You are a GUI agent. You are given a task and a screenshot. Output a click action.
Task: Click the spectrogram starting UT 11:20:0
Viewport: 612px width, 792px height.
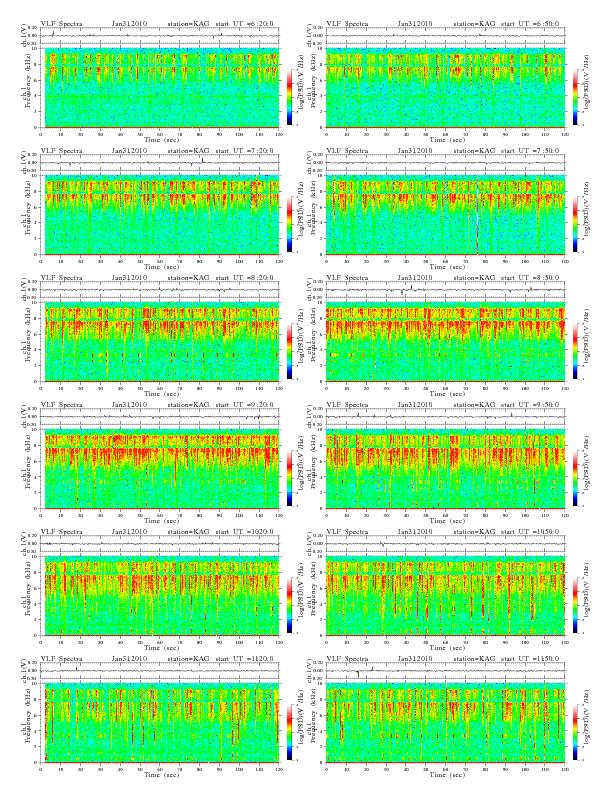(160, 723)
